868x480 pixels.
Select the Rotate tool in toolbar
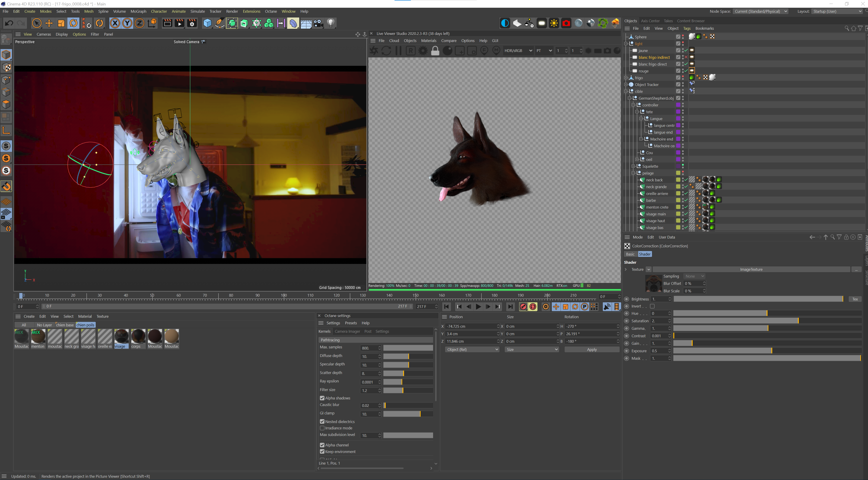(74, 23)
